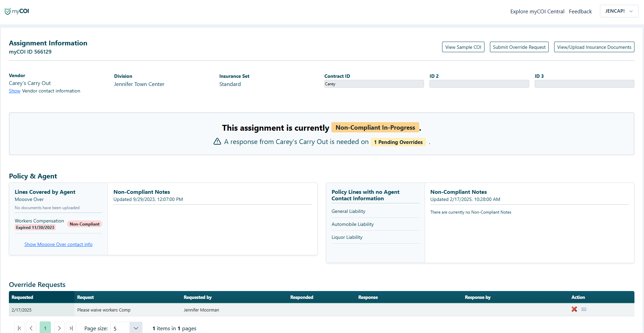Show vendor contact information

14,90
